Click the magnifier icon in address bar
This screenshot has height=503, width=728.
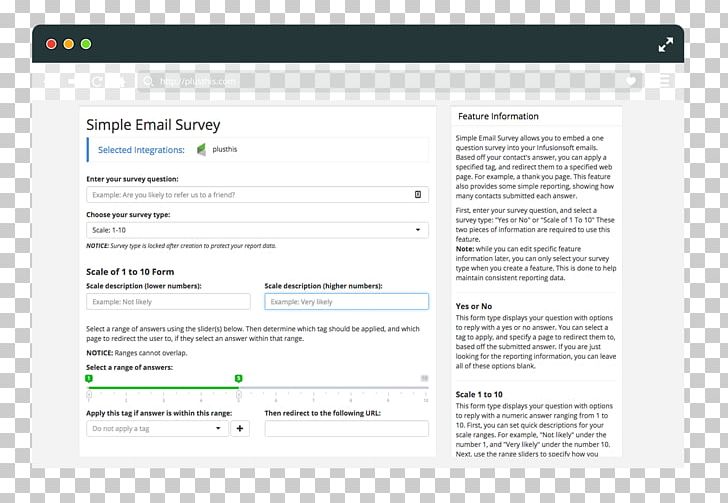[147, 82]
